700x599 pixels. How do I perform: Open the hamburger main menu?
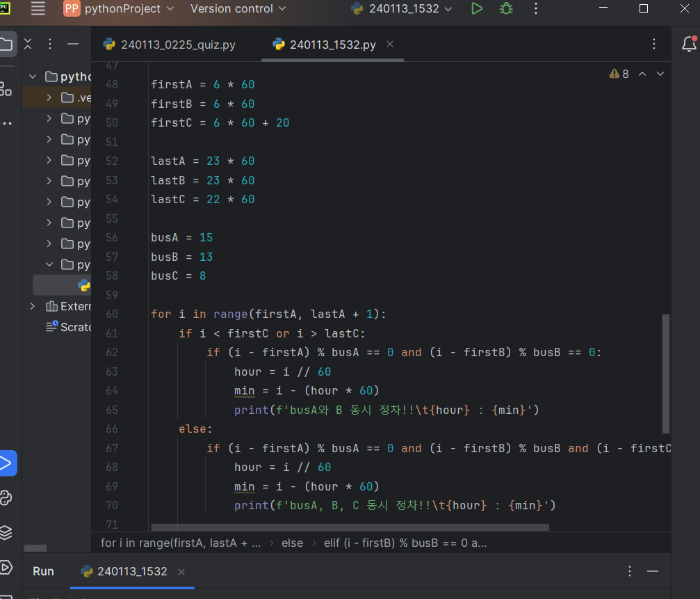coord(38,8)
